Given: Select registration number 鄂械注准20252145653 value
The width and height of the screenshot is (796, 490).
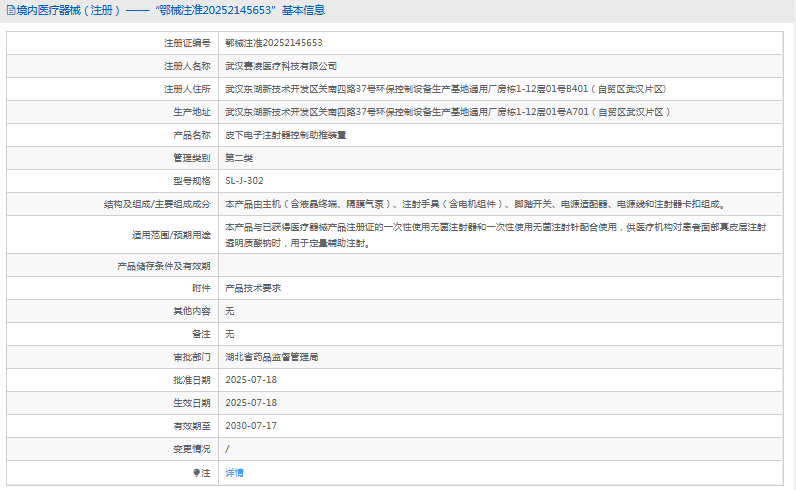Looking at the screenshot, I should pos(274,43).
